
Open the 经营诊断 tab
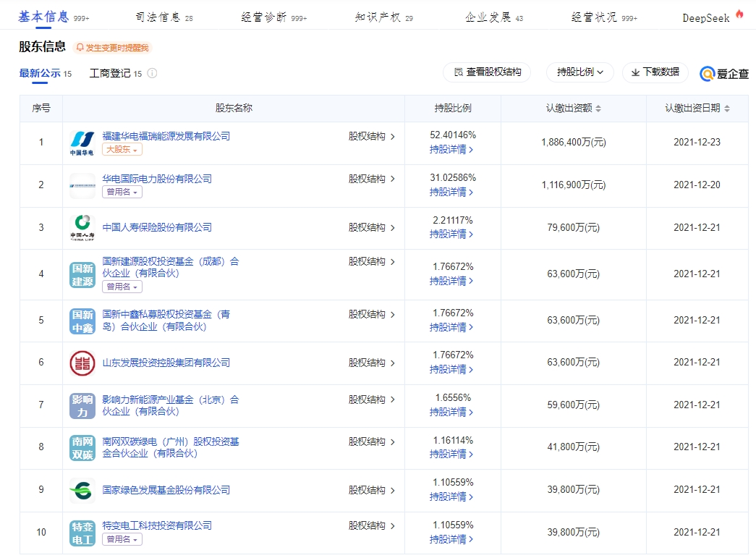coord(274,17)
